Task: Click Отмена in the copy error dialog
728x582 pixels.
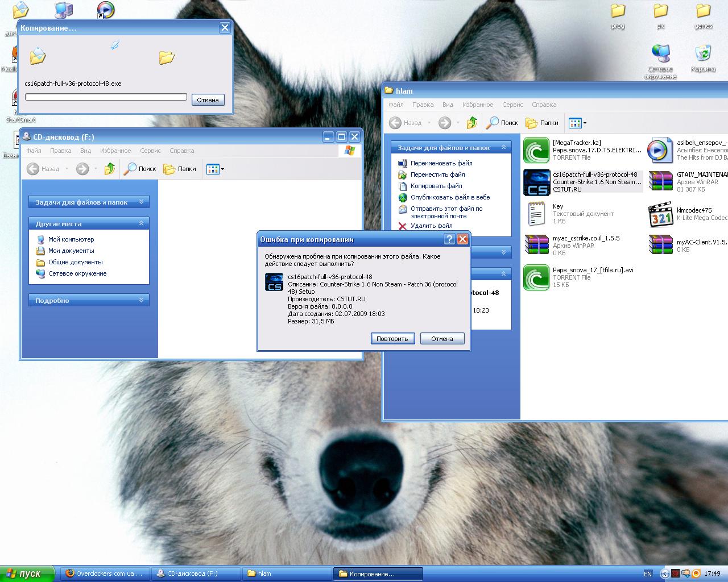Action: click(x=442, y=339)
